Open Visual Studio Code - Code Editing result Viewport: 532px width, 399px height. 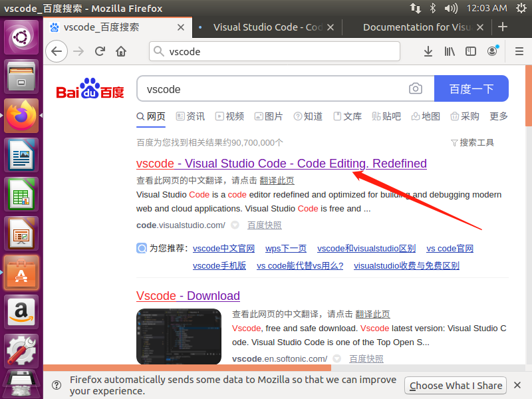coord(281,164)
